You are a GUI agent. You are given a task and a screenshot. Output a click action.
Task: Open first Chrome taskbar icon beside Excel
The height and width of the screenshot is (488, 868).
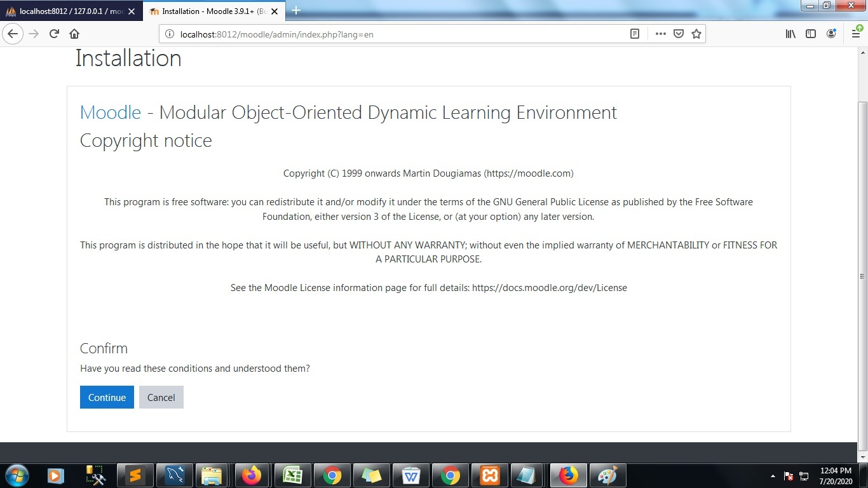click(x=331, y=475)
